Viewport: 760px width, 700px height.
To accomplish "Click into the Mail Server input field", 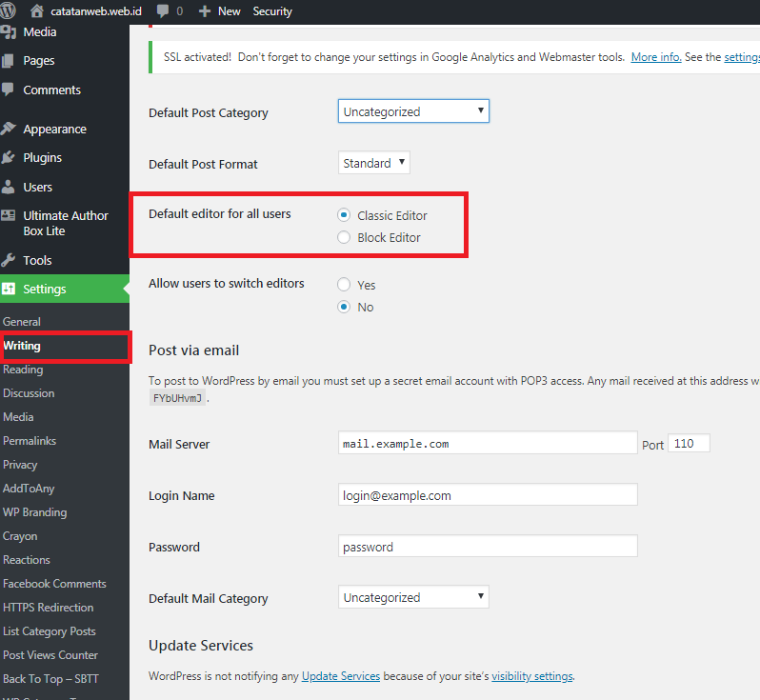I will 489,444.
